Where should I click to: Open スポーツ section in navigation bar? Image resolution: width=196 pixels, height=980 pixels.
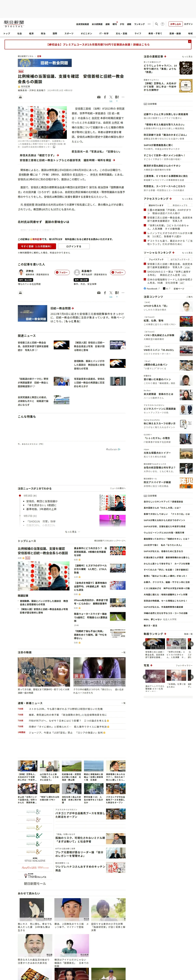[69, 33]
